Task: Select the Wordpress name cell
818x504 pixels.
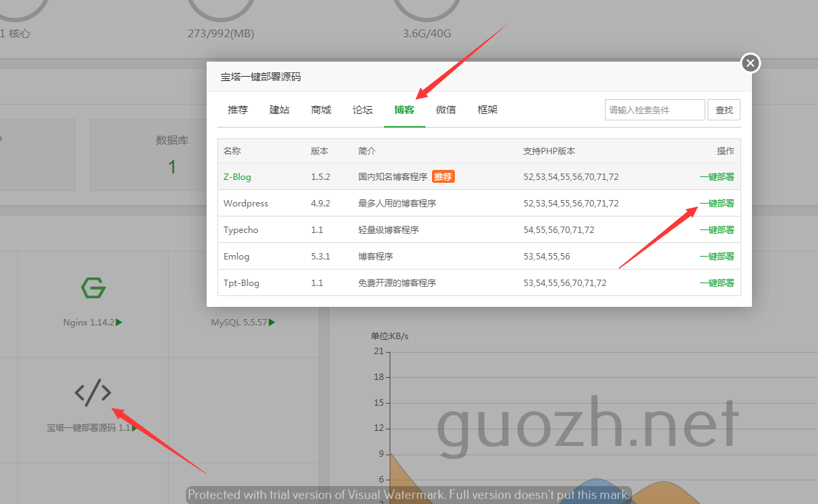Action: coord(245,204)
